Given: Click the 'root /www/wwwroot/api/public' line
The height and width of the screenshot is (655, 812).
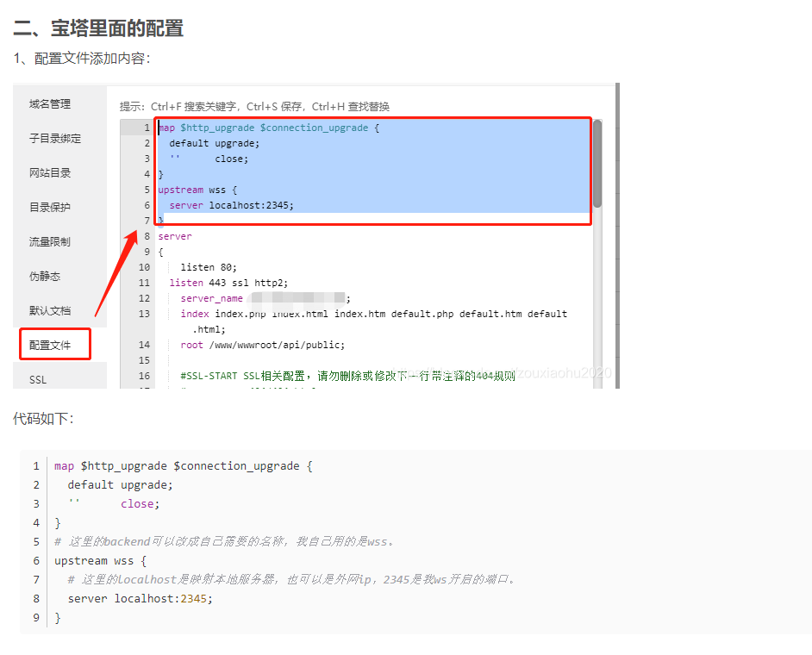Looking at the screenshot, I should 262,345.
